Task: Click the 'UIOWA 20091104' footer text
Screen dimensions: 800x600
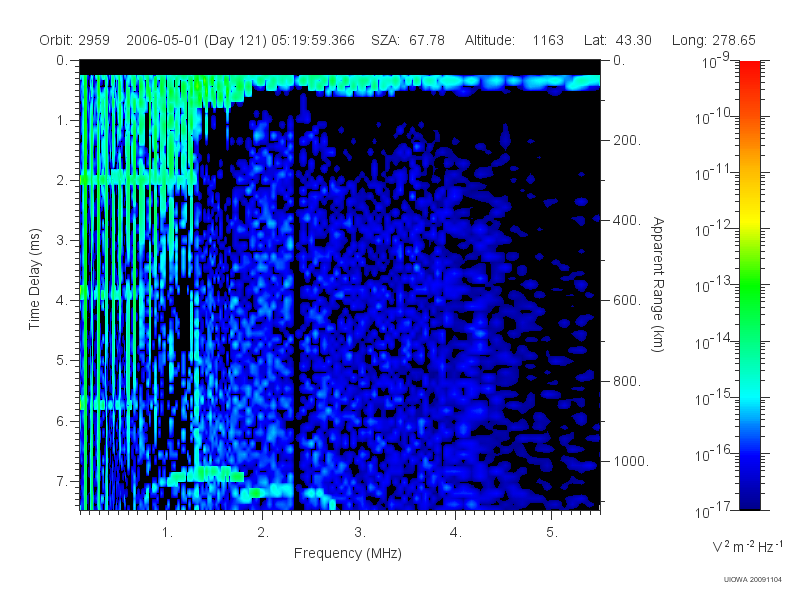Action: pyautogui.click(x=753, y=580)
